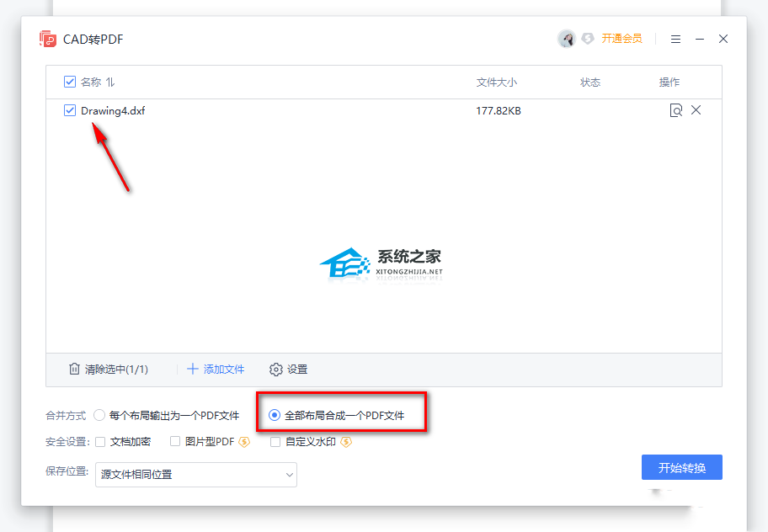Click the premium badge next to 自定义水印
768x532 pixels.
(346, 442)
